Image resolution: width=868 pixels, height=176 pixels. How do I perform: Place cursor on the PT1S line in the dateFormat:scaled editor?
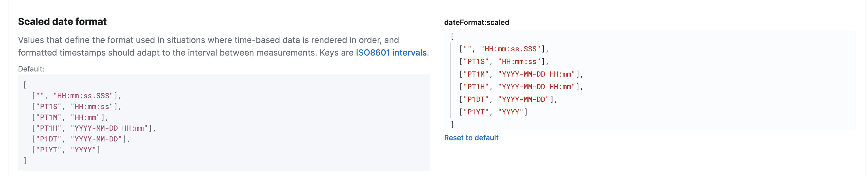click(x=504, y=62)
